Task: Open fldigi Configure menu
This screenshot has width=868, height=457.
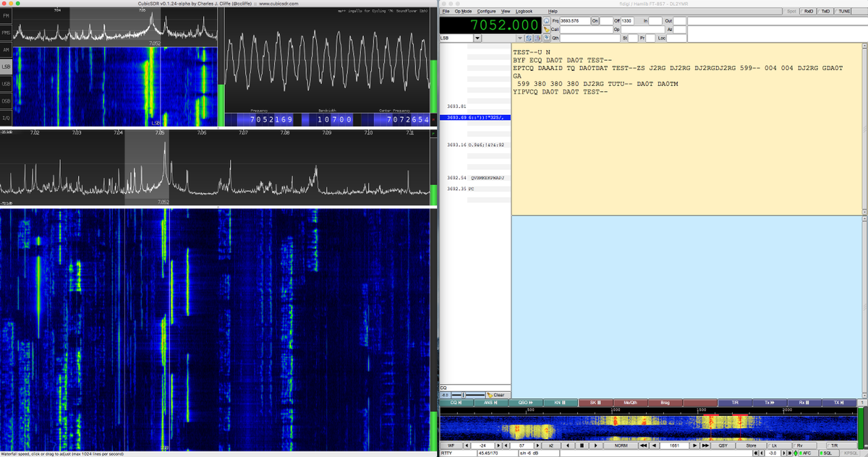Action: [486, 12]
